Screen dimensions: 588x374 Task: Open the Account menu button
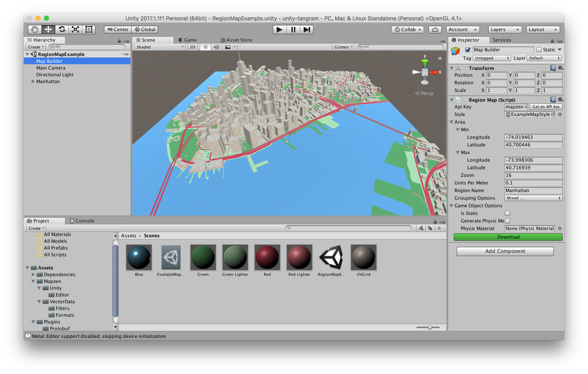(x=463, y=30)
